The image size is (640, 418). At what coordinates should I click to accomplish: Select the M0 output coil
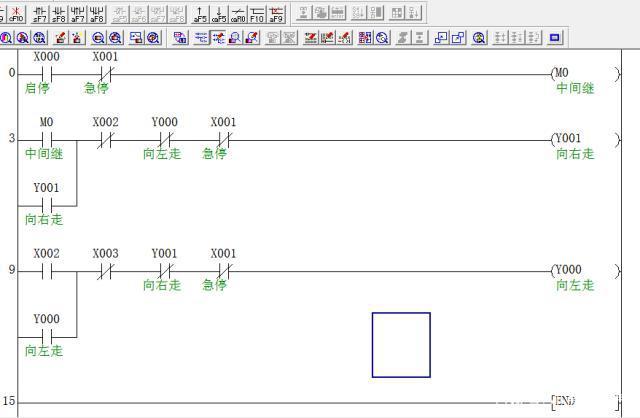[572, 74]
